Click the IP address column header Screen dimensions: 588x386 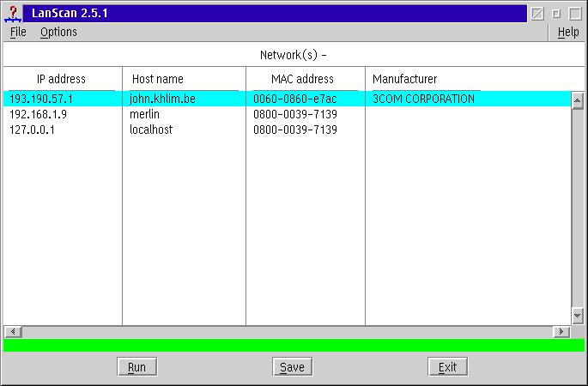pos(61,79)
